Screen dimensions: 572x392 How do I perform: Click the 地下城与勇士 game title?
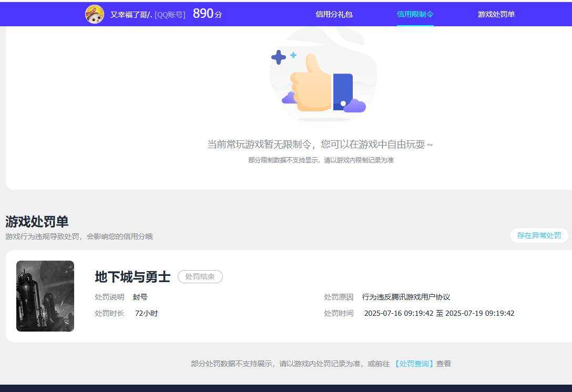[x=132, y=277]
